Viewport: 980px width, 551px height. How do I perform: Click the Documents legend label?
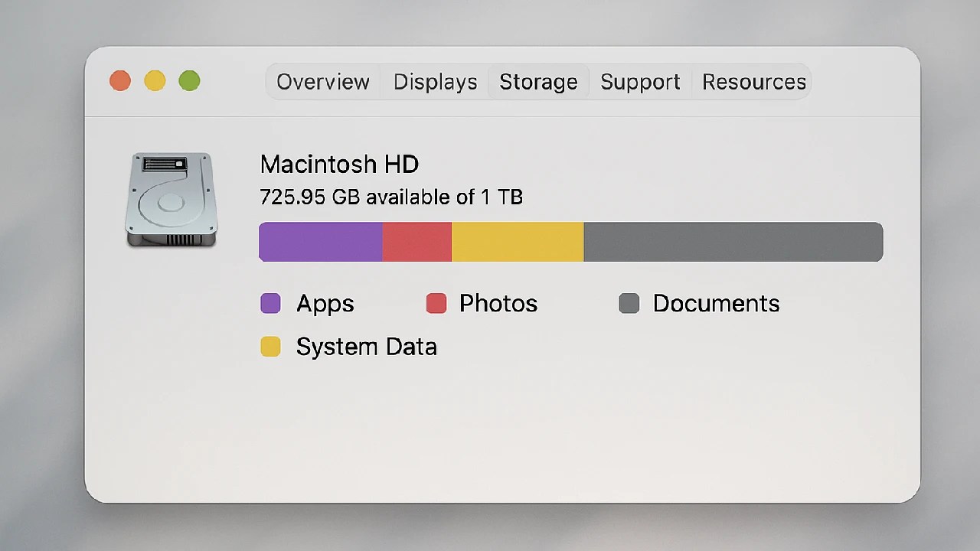[716, 304]
